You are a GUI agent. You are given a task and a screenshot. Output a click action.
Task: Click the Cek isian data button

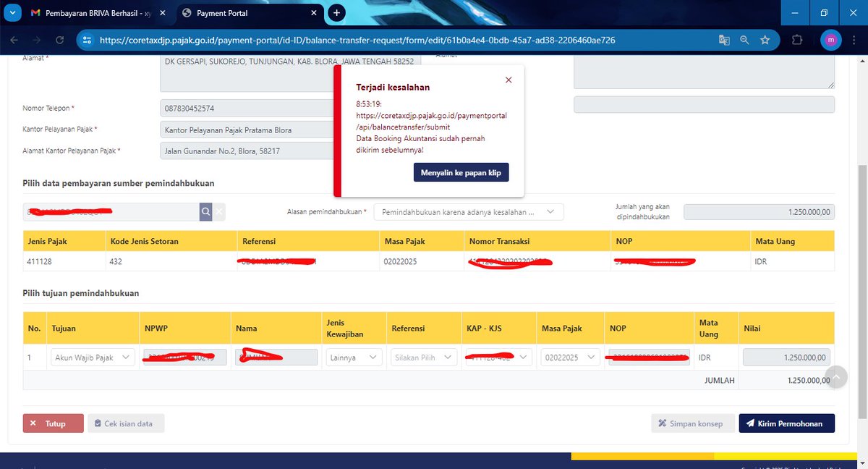click(x=126, y=423)
